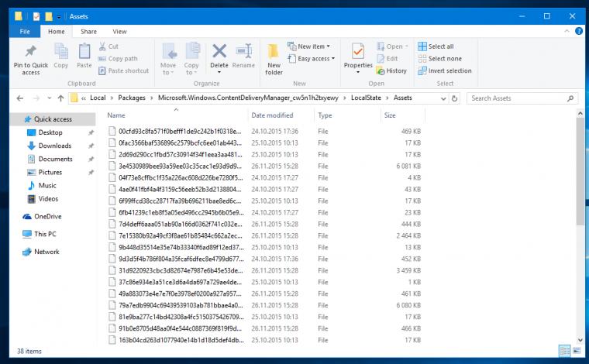Click the Paste ribbon icon

pos(84,51)
